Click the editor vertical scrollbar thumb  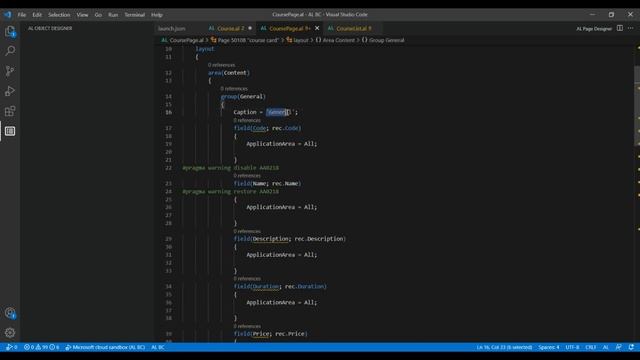point(637,106)
